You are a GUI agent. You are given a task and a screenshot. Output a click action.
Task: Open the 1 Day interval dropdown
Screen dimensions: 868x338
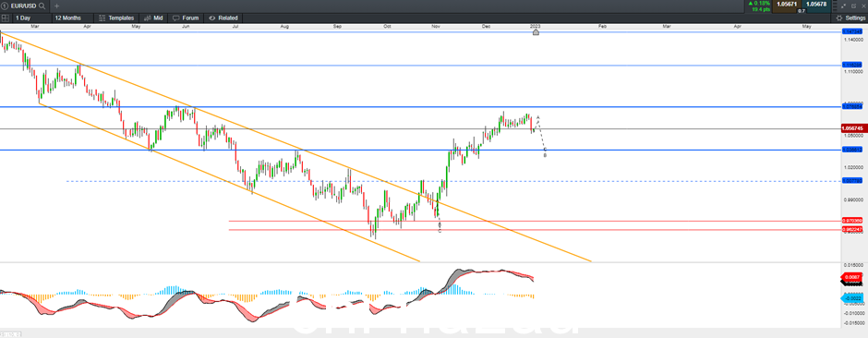[31, 18]
